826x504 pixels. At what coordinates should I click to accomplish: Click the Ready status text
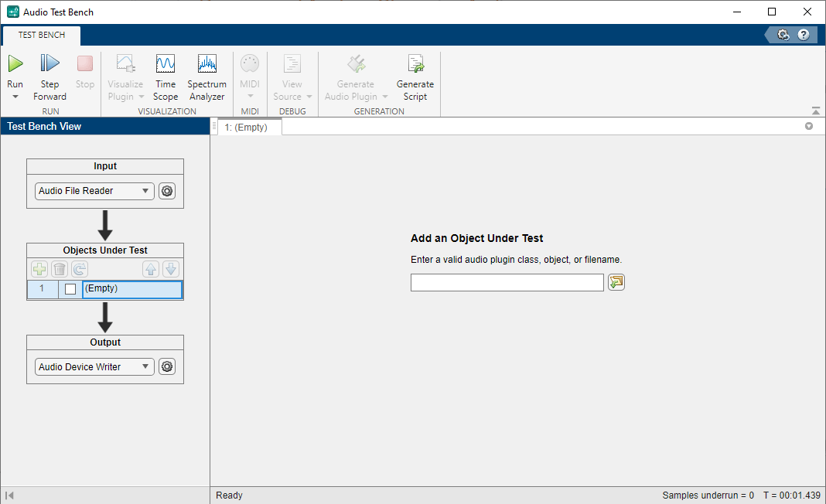[x=229, y=495]
